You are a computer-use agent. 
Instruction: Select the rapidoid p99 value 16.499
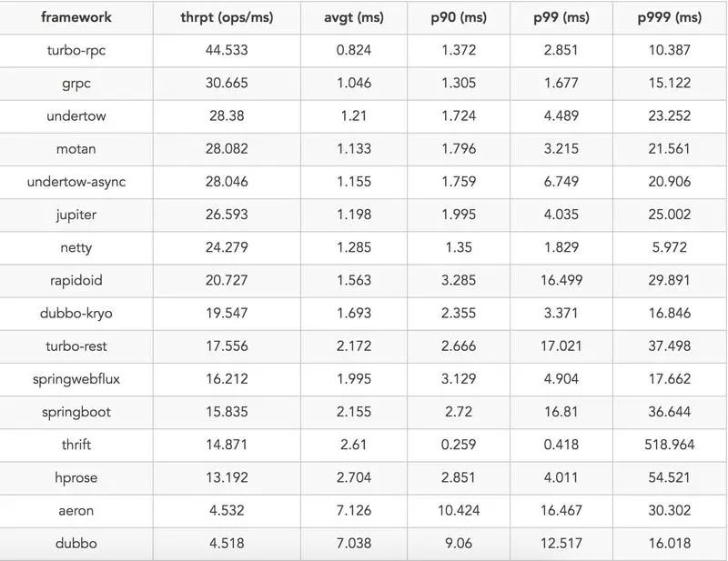[x=561, y=280]
